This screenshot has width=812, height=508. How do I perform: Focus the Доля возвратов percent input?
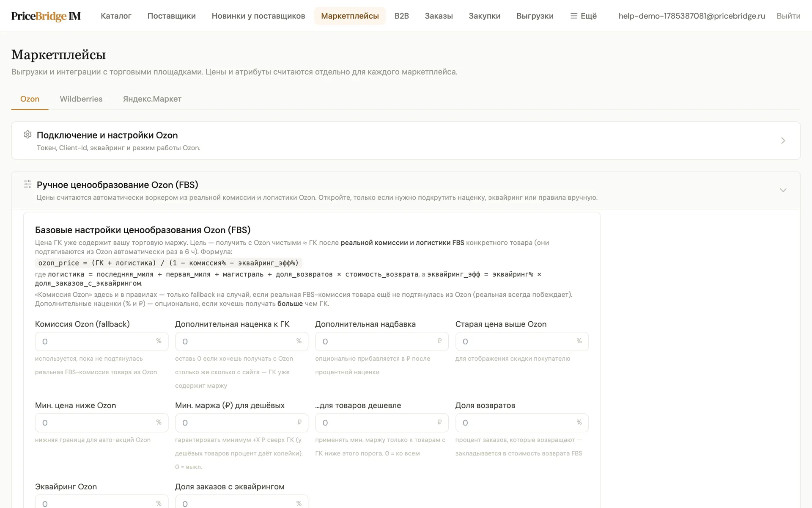[522, 423]
